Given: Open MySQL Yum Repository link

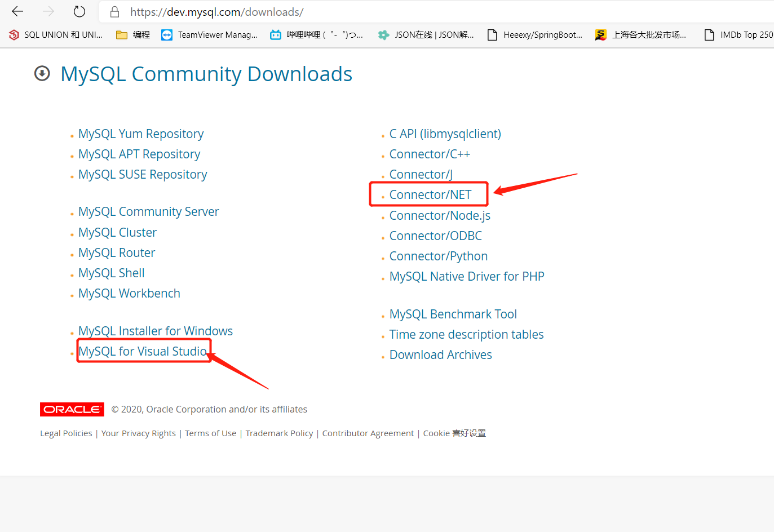Looking at the screenshot, I should coord(141,134).
